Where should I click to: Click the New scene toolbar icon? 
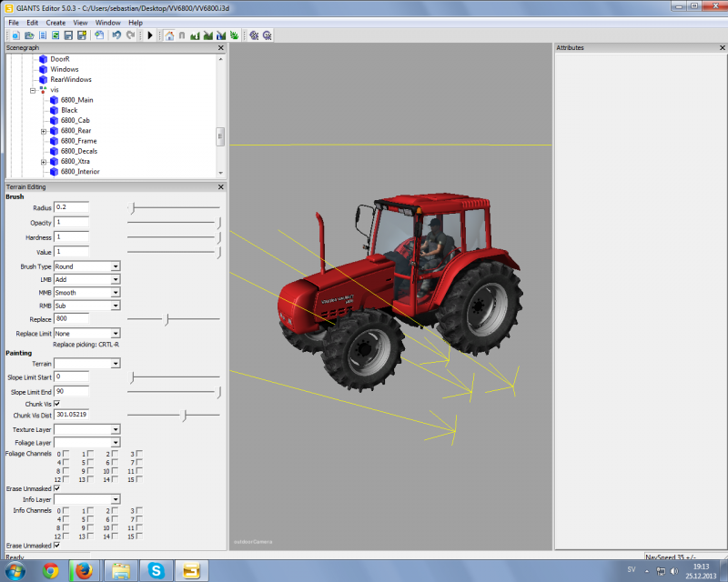pos(16,35)
